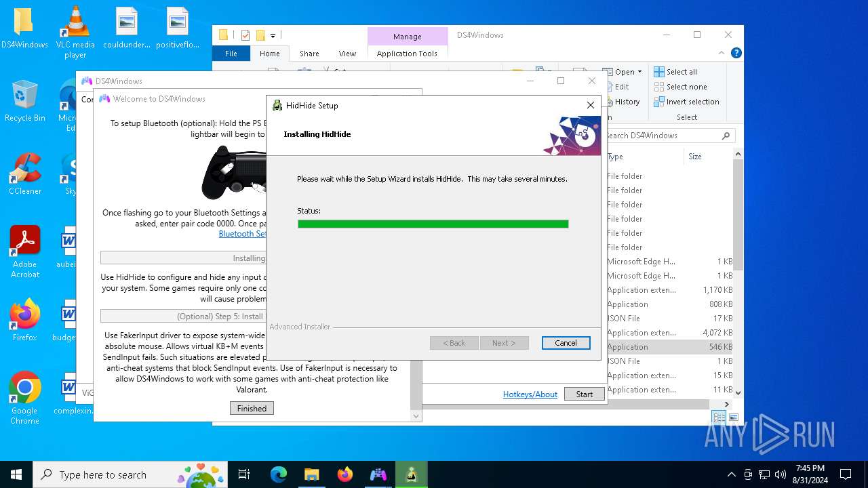Image resolution: width=868 pixels, height=488 pixels.
Task: Expand the Open dropdown arrow in ribbon
Action: 639,72
